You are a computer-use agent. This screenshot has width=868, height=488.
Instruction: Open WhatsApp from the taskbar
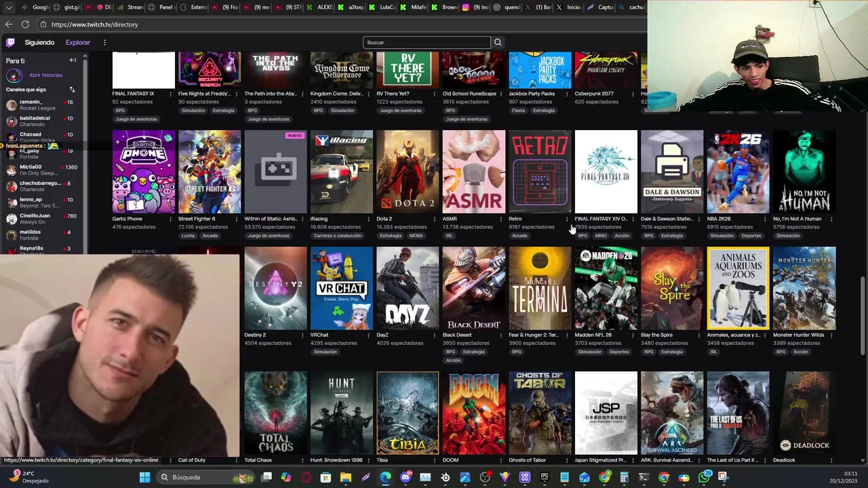[x=705, y=477]
